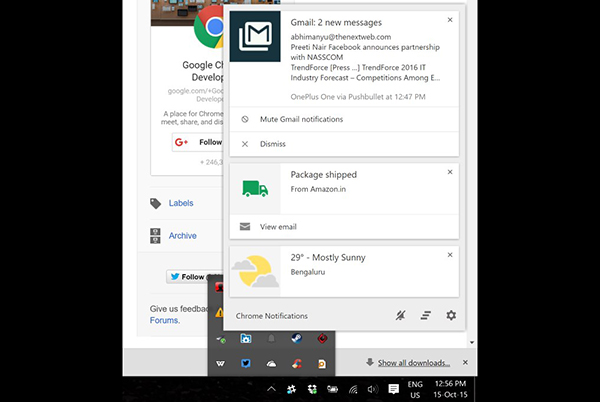This screenshot has width=600, height=402.
Task: Click 'Bengaluru' location text
Action: (308, 272)
